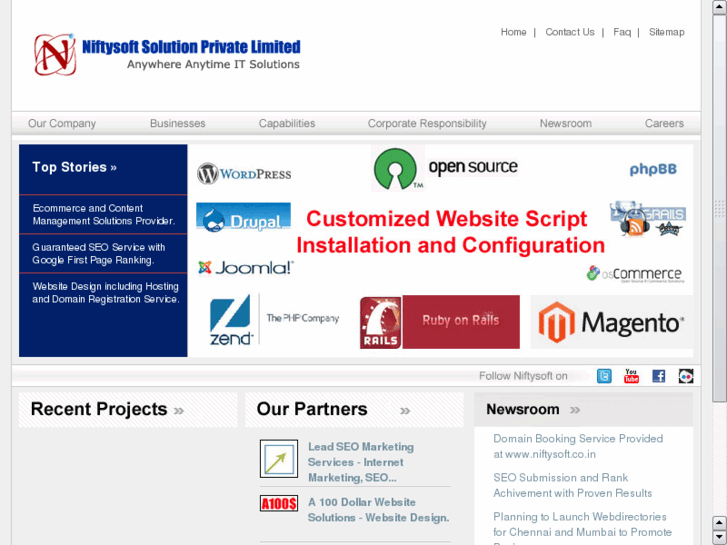Open SEO Submission and Rank Achievement news
727x545 pixels.
573,485
